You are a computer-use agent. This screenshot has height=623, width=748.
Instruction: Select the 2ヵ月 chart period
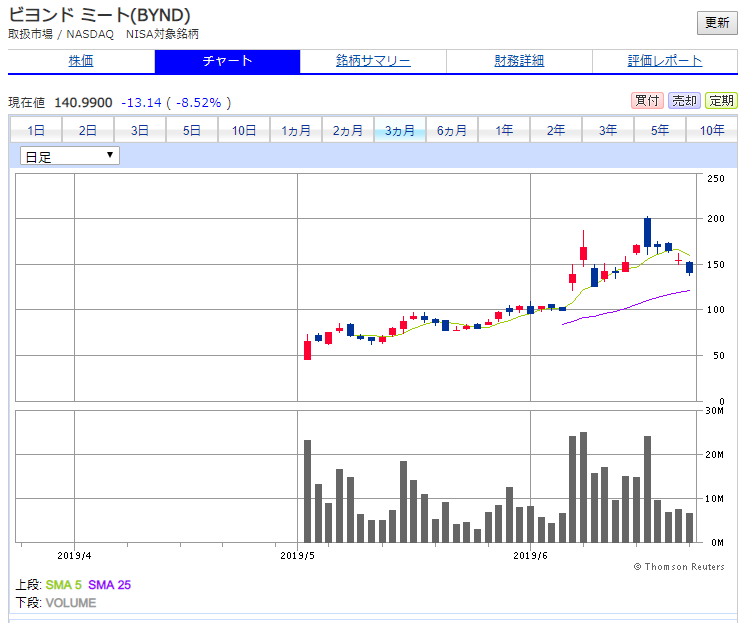348,130
